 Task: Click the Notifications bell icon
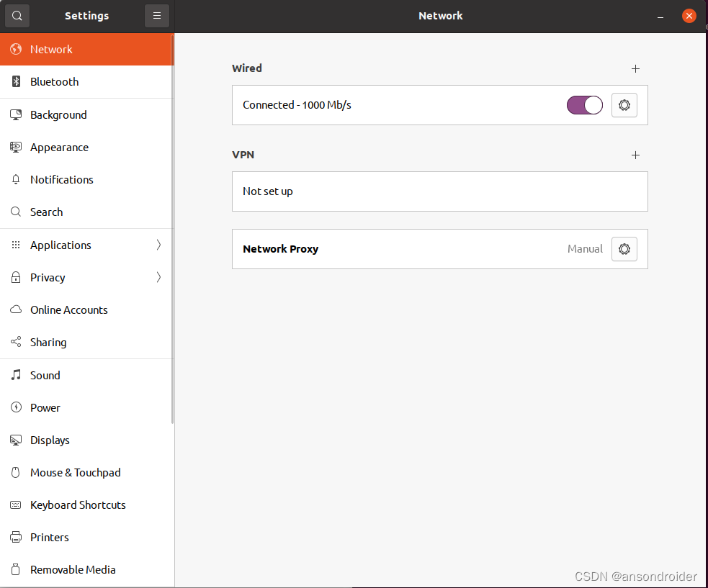pos(16,180)
